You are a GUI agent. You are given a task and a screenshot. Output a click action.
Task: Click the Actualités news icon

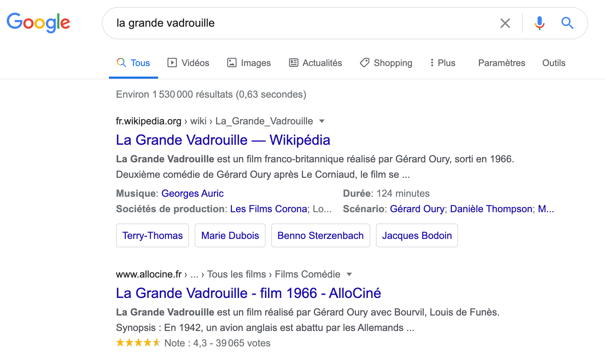coord(293,63)
